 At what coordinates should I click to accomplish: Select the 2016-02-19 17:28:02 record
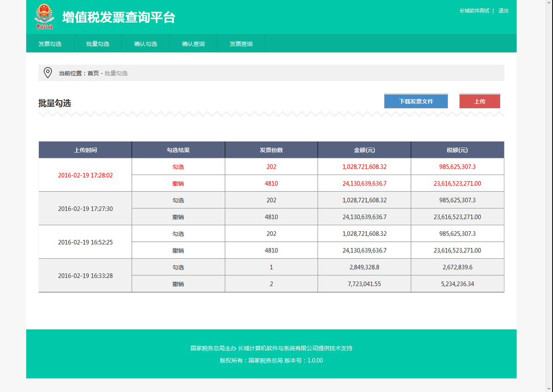point(85,175)
